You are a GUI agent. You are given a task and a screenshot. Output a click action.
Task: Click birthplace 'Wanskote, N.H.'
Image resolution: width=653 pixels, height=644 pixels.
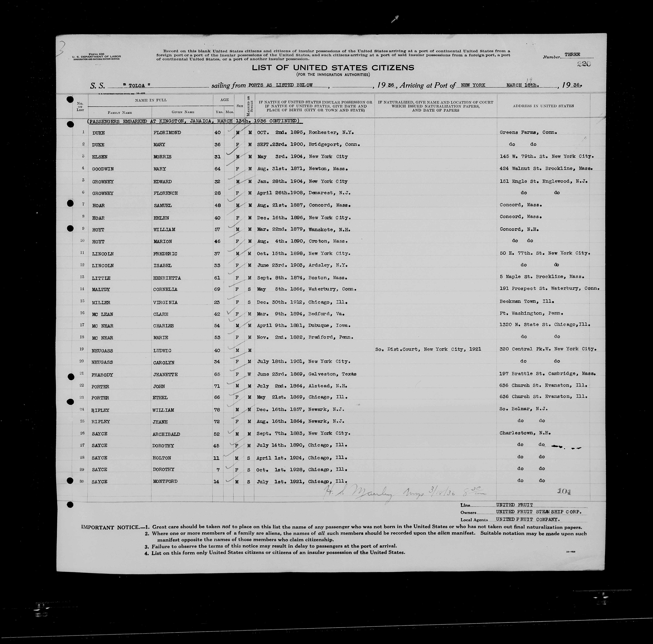(329, 229)
